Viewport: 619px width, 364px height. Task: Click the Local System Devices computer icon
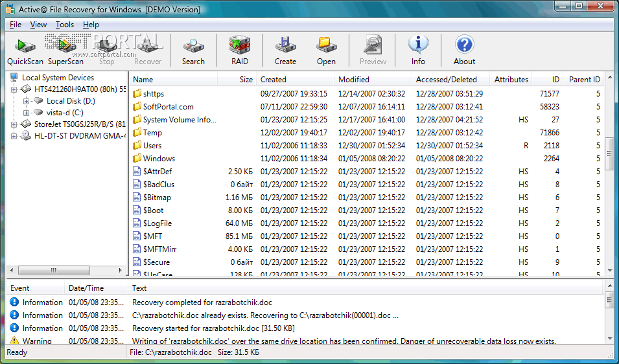point(14,77)
